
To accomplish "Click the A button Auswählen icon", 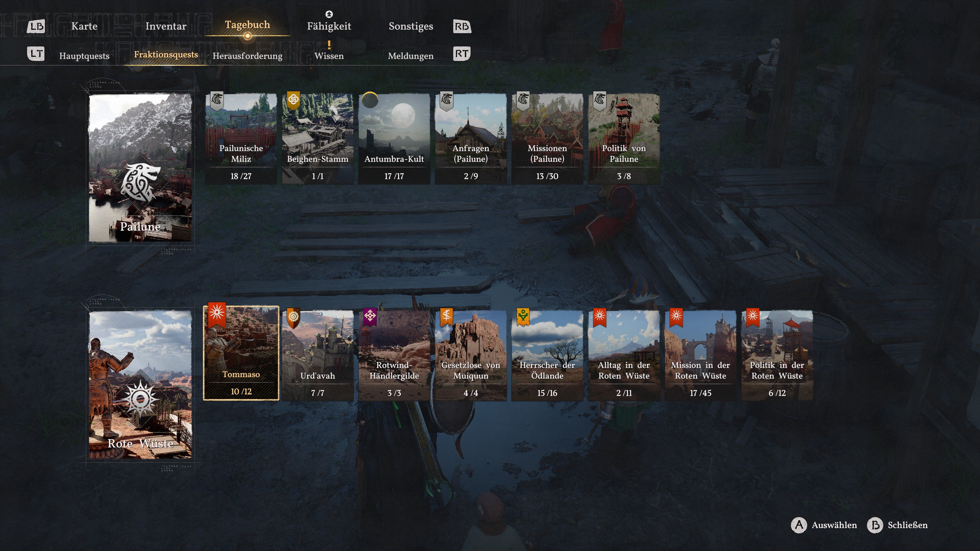I will click(x=799, y=525).
